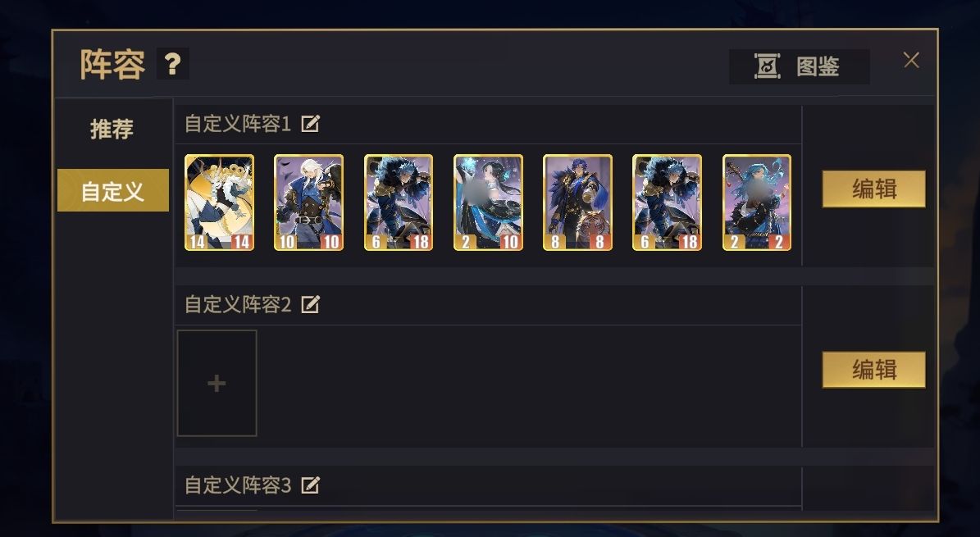Select the dark-haired card showing 2/10
Viewport: 980px width, 537px height.
(x=488, y=203)
